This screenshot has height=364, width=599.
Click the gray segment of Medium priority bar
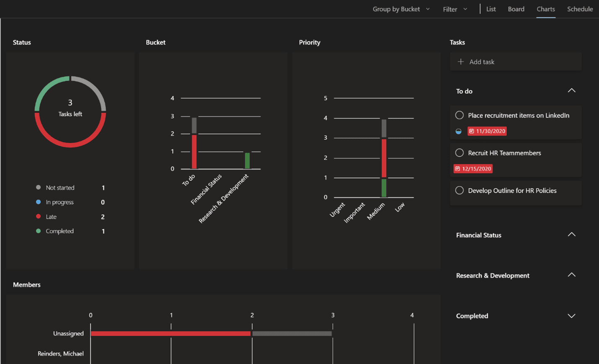pos(384,129)
